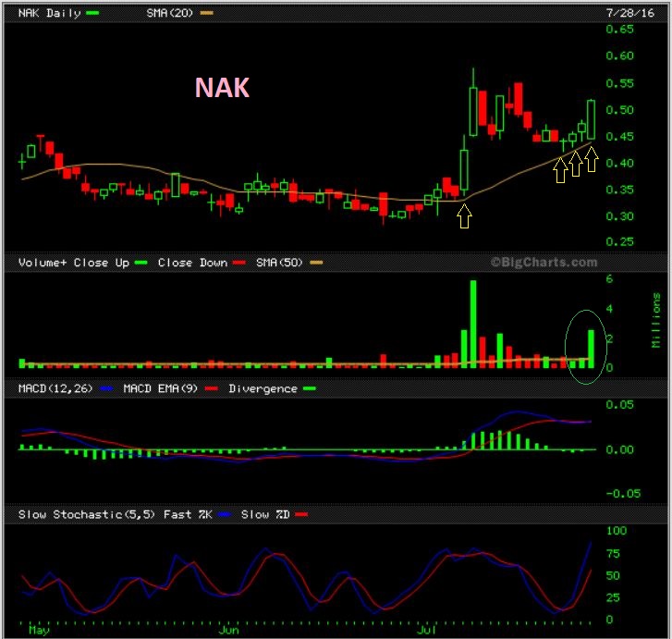The image size is (672, 639).
Task: Click the stochastic axis label 100
Action: click(x=617, y=531)
